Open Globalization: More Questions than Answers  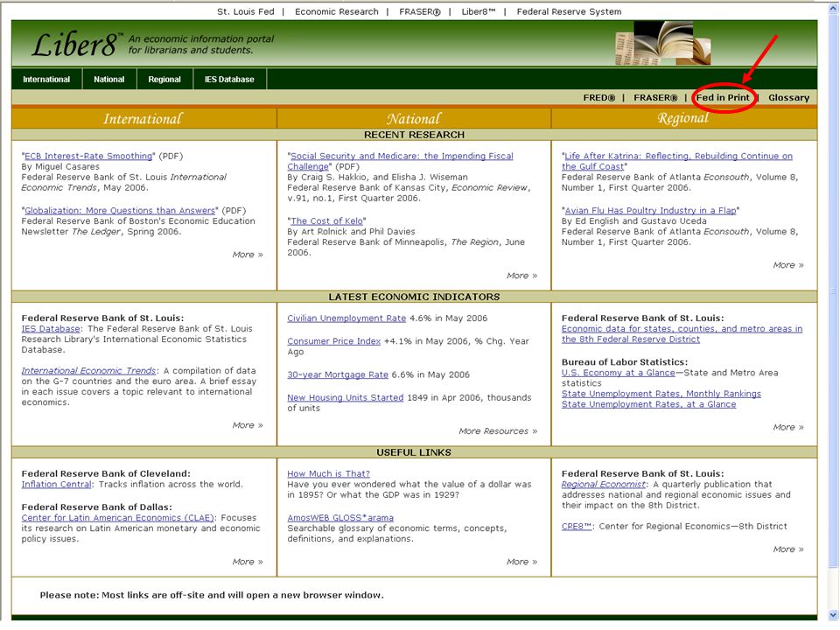coord(120,211)
